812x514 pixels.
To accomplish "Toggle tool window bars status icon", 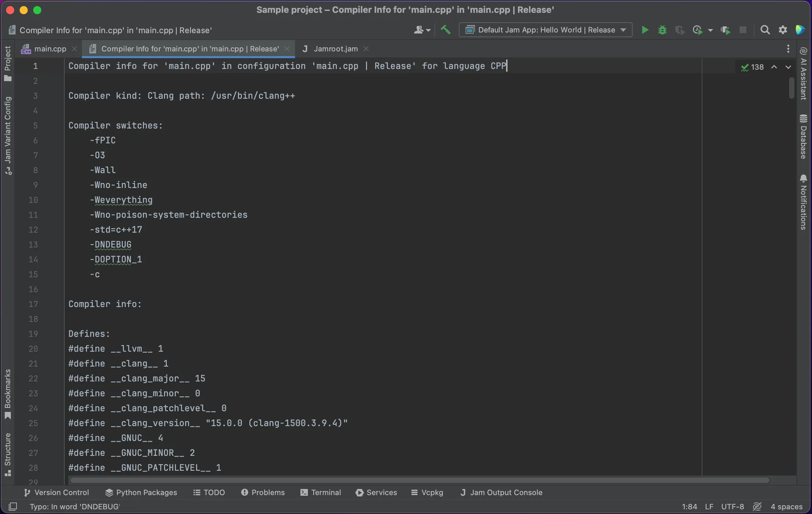I will click(13, 506).
